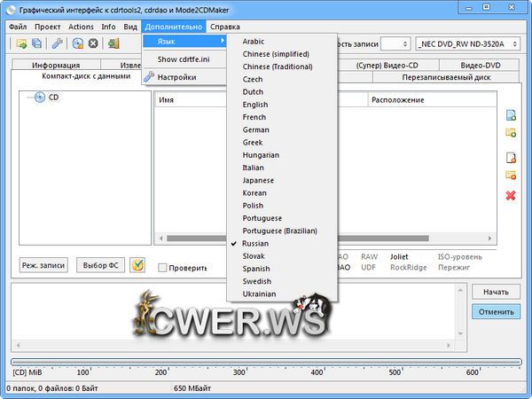This screenshot has height=399, width=532.
Task: Expand the CD tree node
Action: 39,98
